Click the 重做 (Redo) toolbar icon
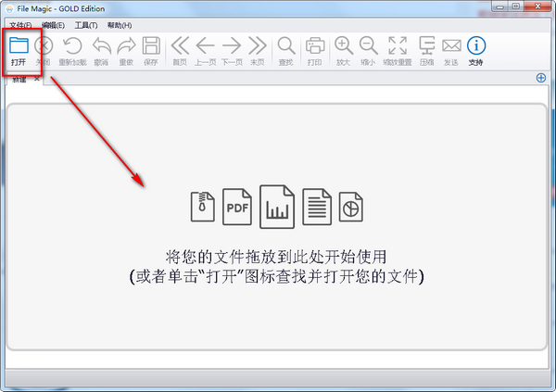The height and width of the screenshot is (392, 556). [x=126, y=45]
